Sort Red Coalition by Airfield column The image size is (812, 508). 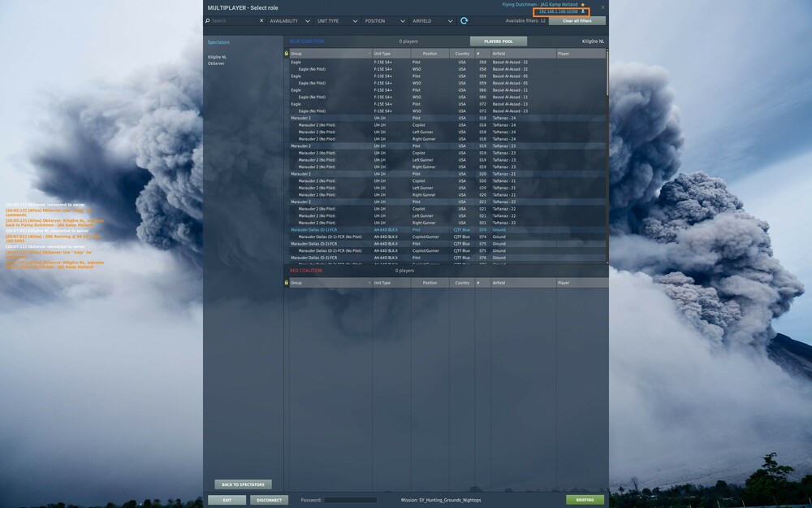pos(524,283)
